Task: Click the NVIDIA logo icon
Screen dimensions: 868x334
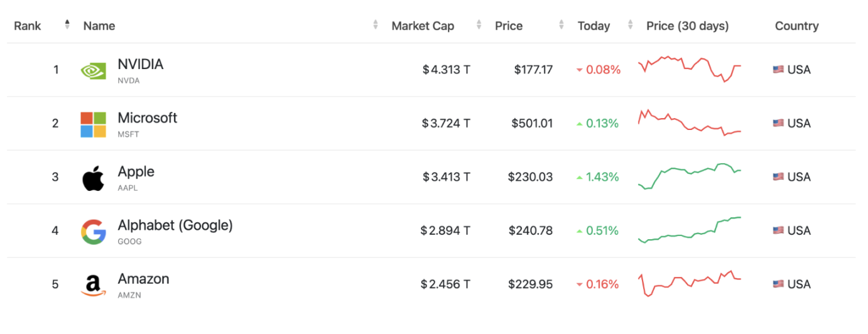Action: coord(93,70)
